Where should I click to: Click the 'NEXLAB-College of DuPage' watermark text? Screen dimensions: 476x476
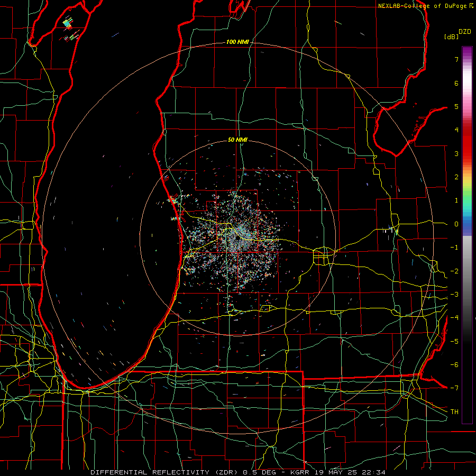coord(423,6)
